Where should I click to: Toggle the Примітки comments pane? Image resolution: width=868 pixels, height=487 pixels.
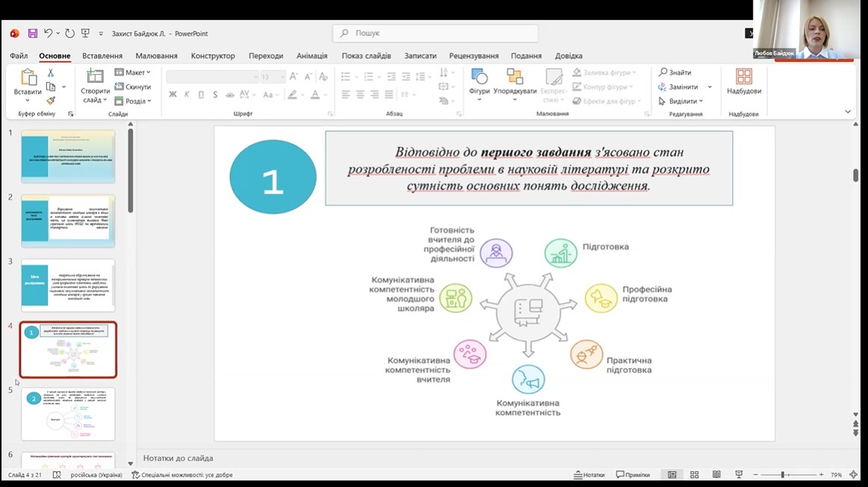632,475
